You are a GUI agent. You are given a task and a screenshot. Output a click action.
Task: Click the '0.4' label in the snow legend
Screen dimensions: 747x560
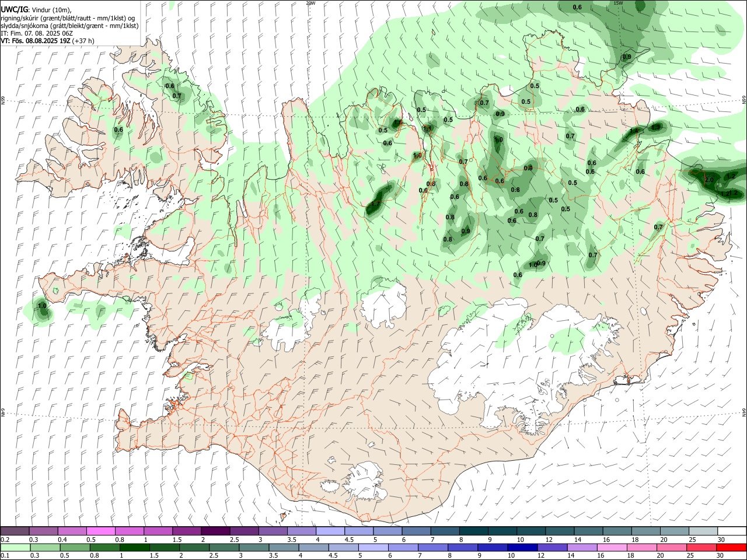click(62, 540)
